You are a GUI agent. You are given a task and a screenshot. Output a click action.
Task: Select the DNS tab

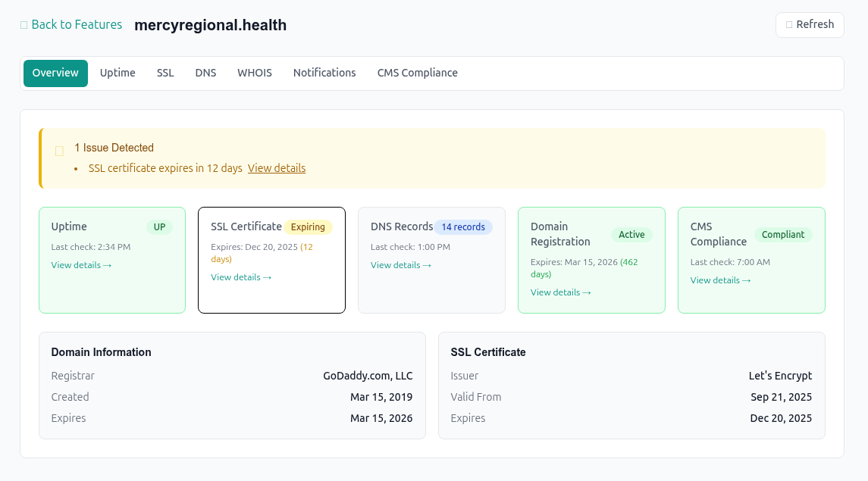point(205,73)
